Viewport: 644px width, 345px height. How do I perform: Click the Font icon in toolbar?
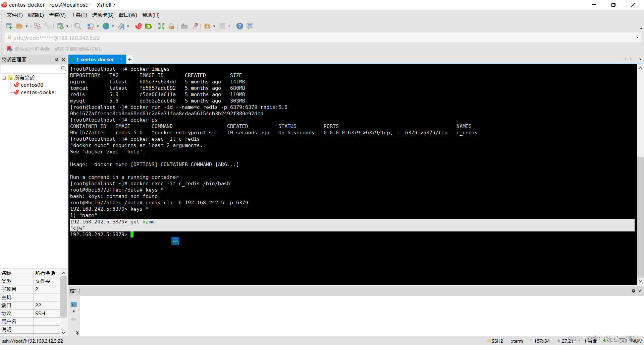(x=121, y=26)
